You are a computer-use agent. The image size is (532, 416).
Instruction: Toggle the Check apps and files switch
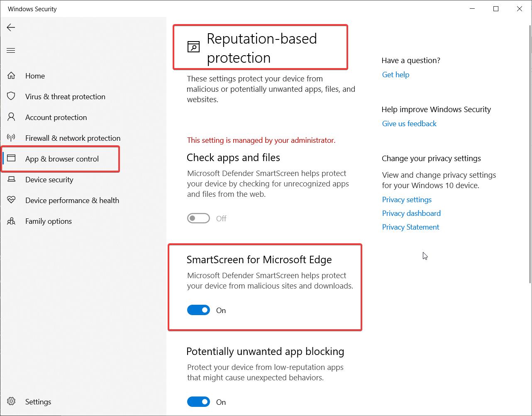(x=198, y=218)
